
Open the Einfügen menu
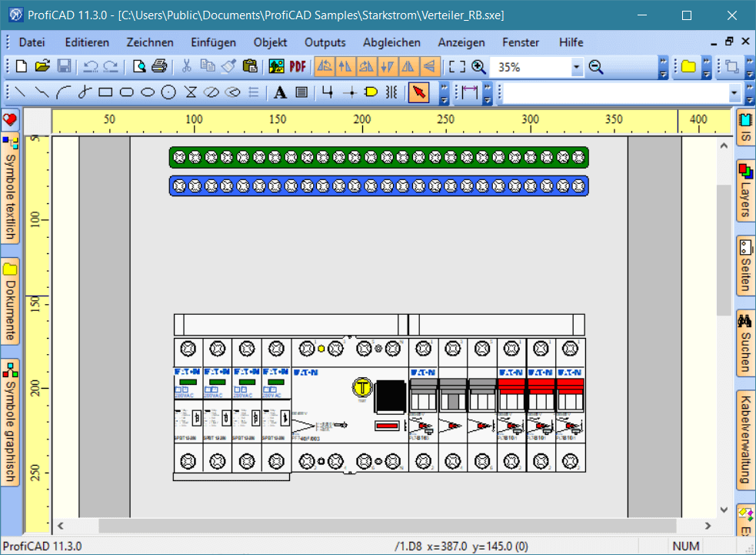(x=213, y=42)
